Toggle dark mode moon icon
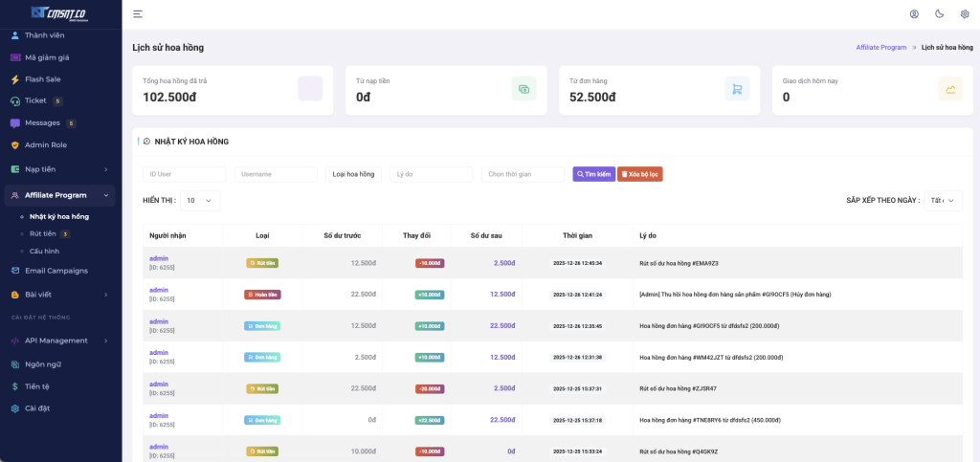 (939, 14)
